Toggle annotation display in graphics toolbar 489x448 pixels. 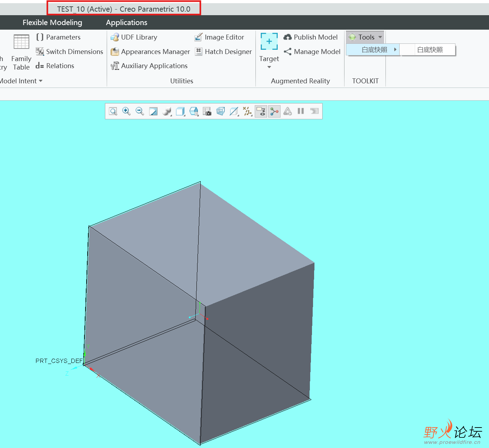[261, 112]
